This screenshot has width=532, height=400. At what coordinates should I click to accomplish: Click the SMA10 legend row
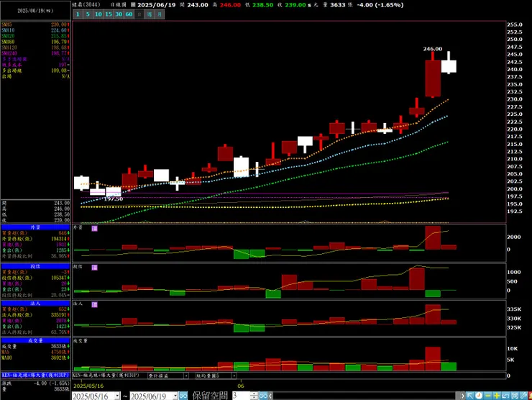click(35, 30)
